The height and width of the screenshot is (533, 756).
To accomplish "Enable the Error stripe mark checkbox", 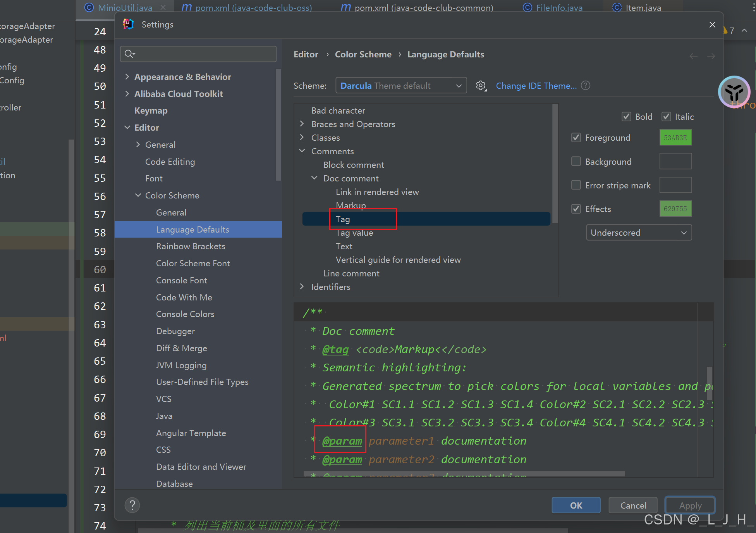I will pyautogui.click(x=576, y=185).
